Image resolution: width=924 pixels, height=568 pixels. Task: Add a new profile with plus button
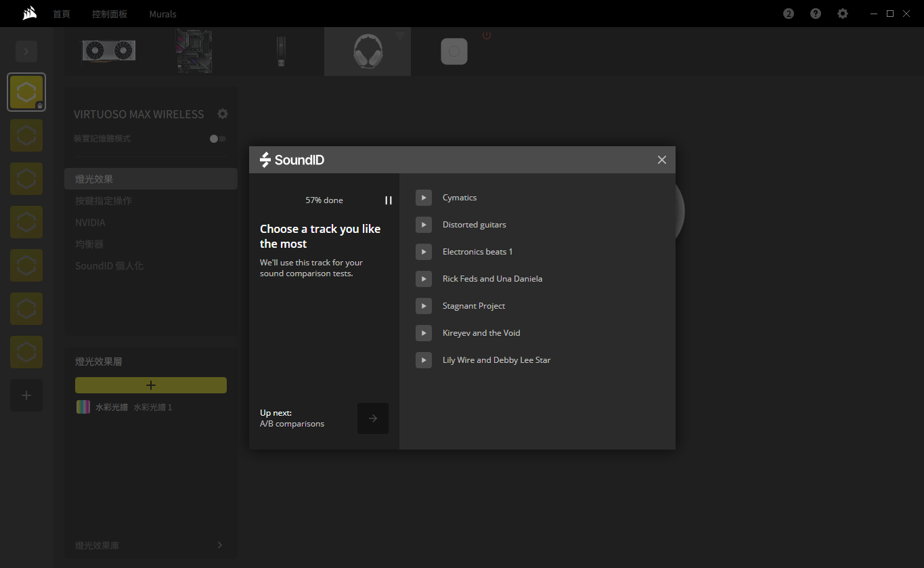click(x=26, y=395)
